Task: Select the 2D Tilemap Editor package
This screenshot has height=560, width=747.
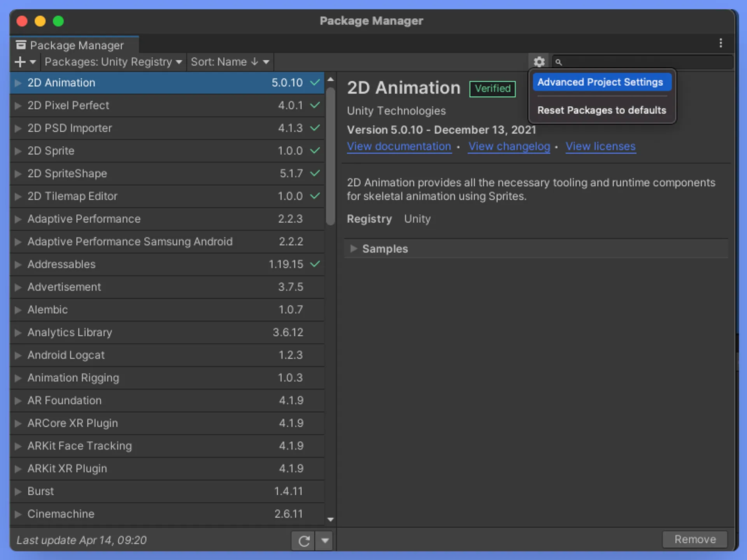Action: pyautogui.click(x=167, y=196)
